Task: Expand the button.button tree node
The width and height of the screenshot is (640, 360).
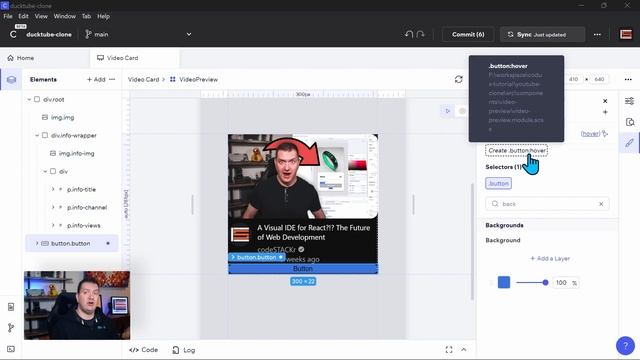Action: click(37, 243)
